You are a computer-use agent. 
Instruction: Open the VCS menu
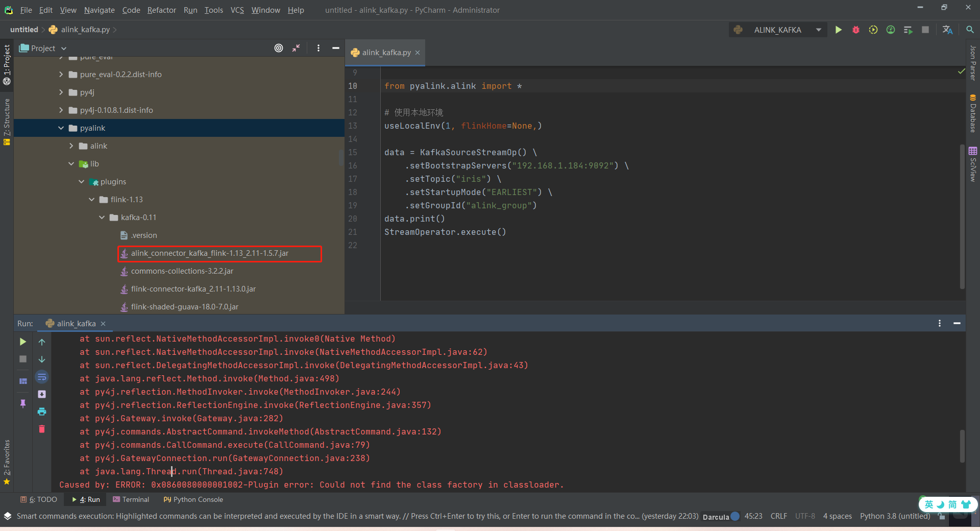pyautogui.click(x=237, y=10)
